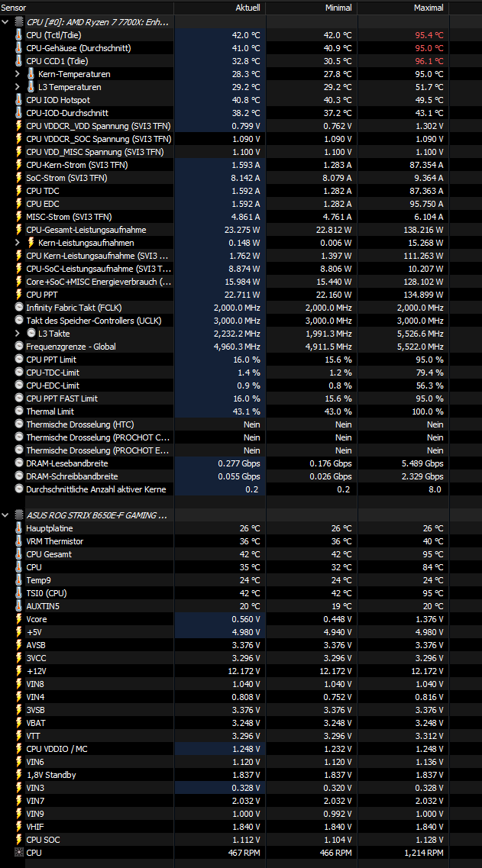Click clock icon of Infinity Fabric Takt (FCLK)
The width and height of the screenshot is (482, 868).
click(x=19, y=307)
